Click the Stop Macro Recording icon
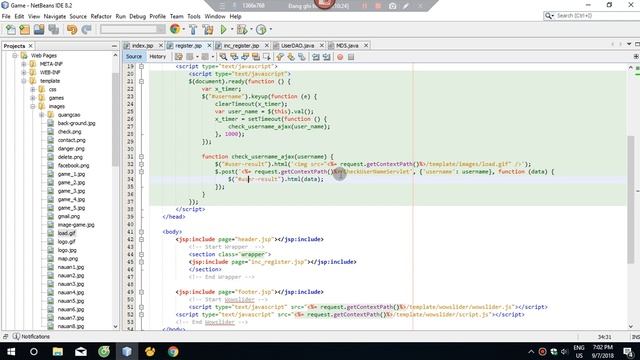640x360 pixels. (351, 57)
